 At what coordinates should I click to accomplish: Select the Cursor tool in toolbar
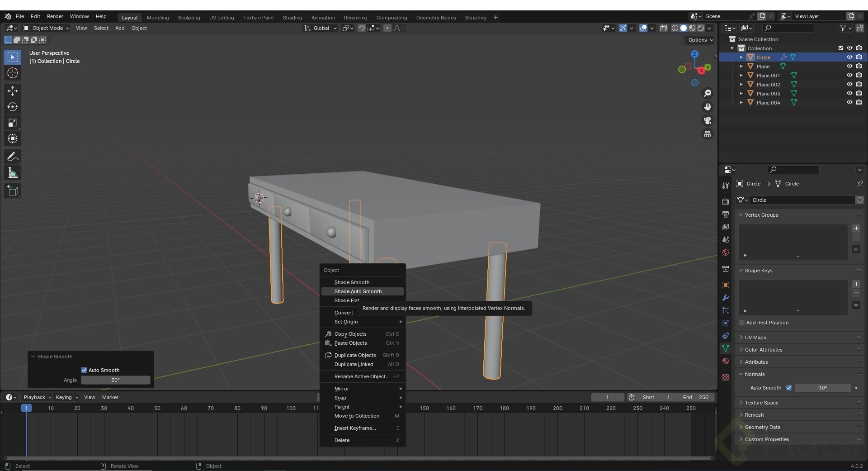coord(13,73)
